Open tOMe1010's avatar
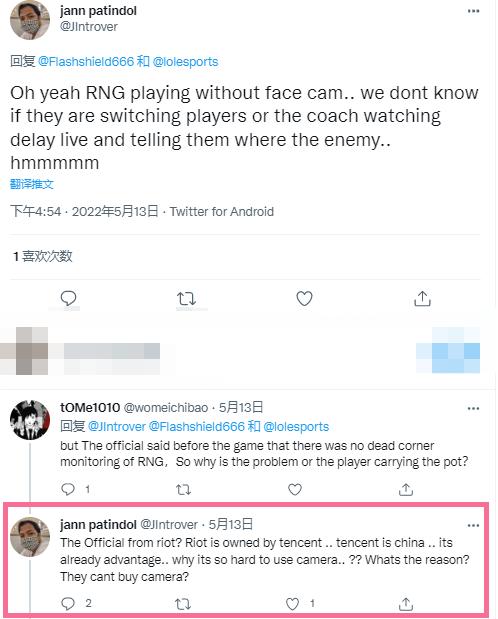Image resolution: width=498 pixels, height=619 pixels. [30, 420]
